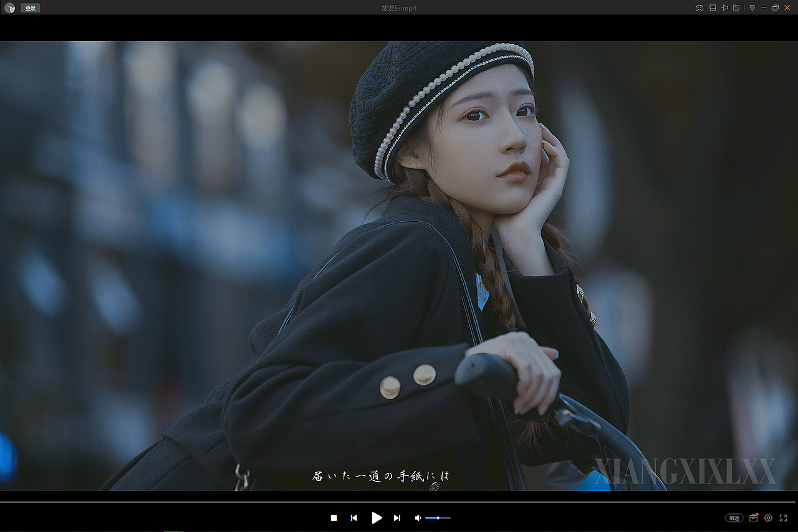Image resolution: width=798 pixels, height=532 pixels.
Task: Click the pin-on-top icon in title bar
Action: pos(724,7)
